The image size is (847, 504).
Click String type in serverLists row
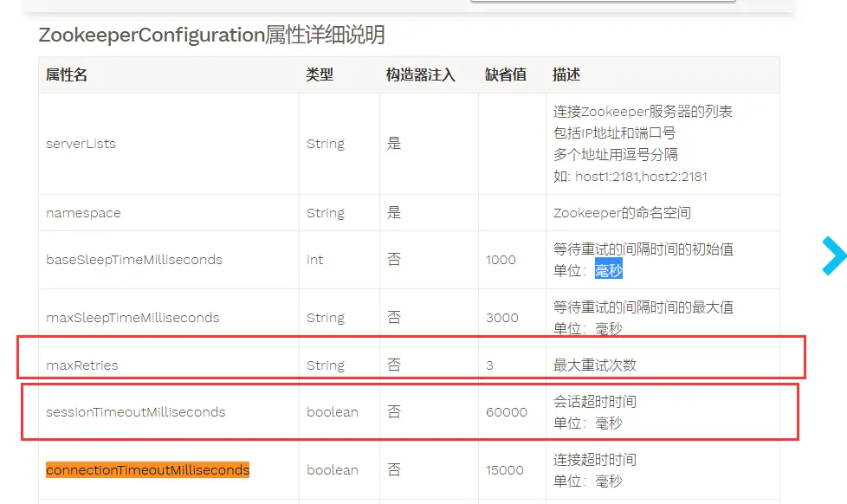pos(325,144)
